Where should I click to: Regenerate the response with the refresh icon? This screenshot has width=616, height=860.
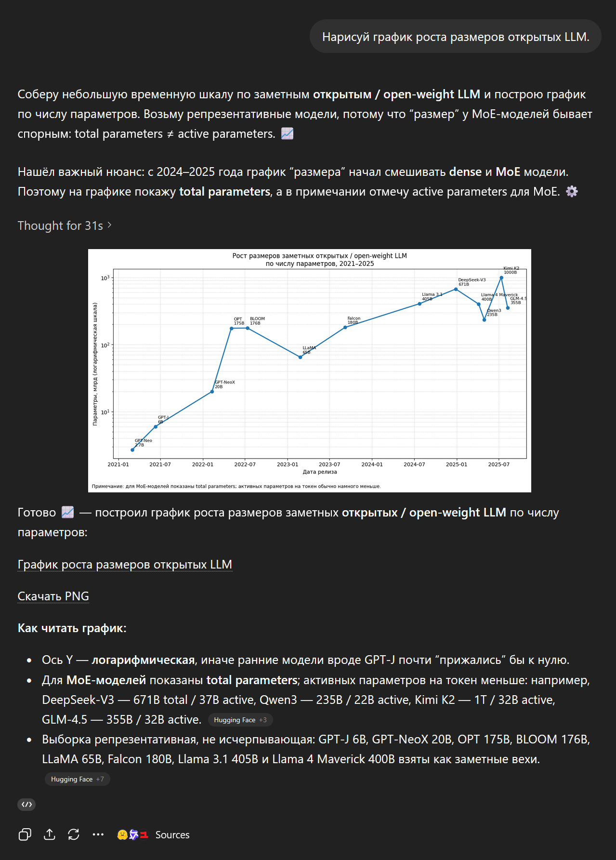click(74, 834)
